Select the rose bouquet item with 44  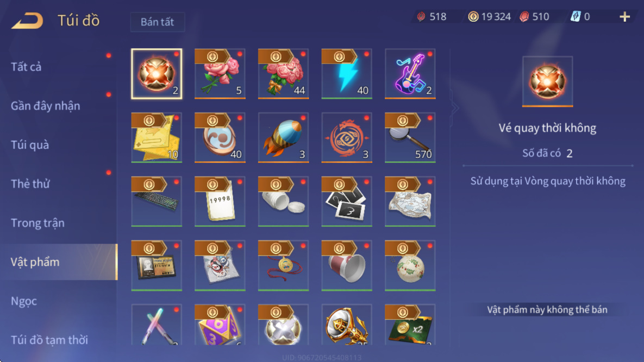(283, 74)
